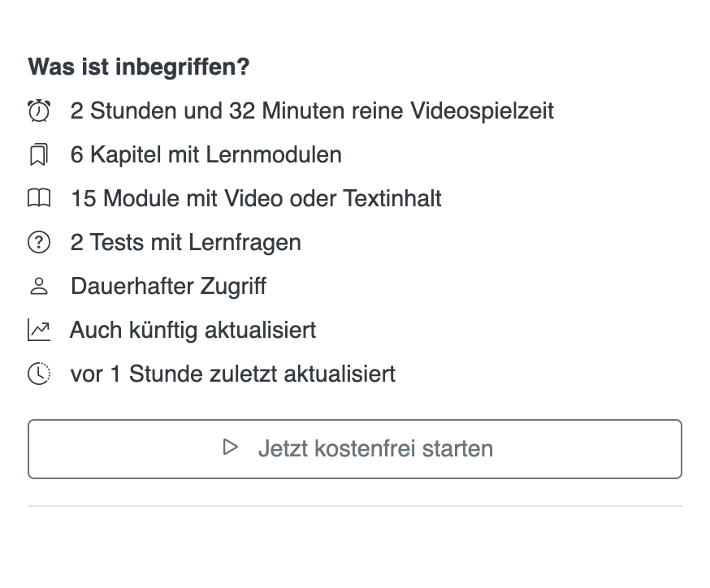The height and width of the screenshot is (588, 710).
Task: Click the Dauerhafter Zugriff text
Action: coord(168,287)
